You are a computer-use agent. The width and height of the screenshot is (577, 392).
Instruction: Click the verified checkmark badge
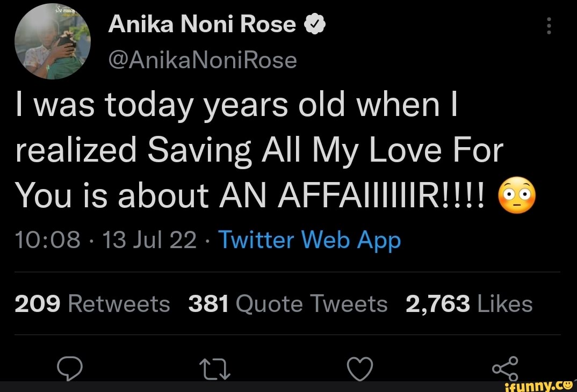click(x=314, y=24)
